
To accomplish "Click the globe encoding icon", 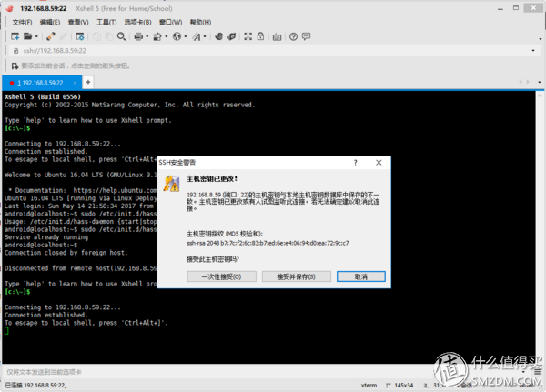I will pyautogui.click(x=177, y=36).
